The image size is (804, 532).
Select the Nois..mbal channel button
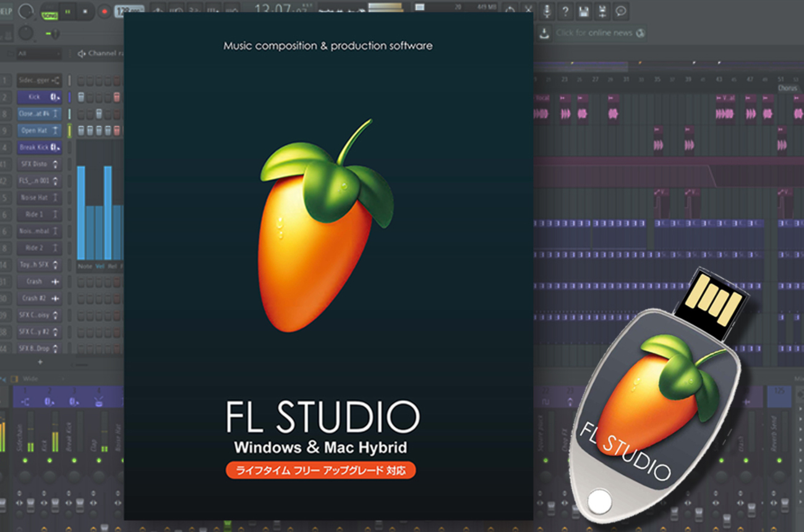(x=40, y=231)
